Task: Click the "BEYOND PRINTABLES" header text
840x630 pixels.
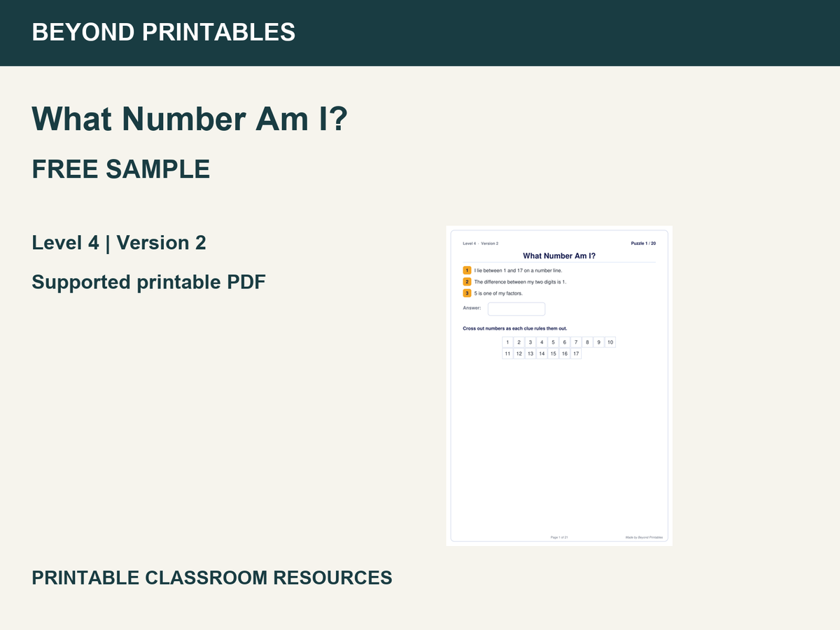Action: (164, 32)
